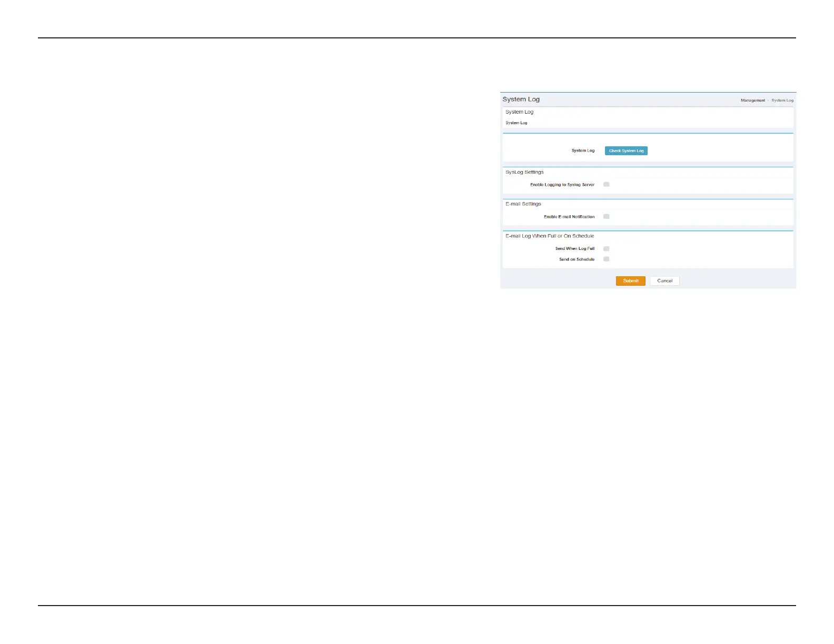This screenshot has height=644, width=834.
Task: Tick the Send When Log Full checkbox
Action: tap(607, 249)
